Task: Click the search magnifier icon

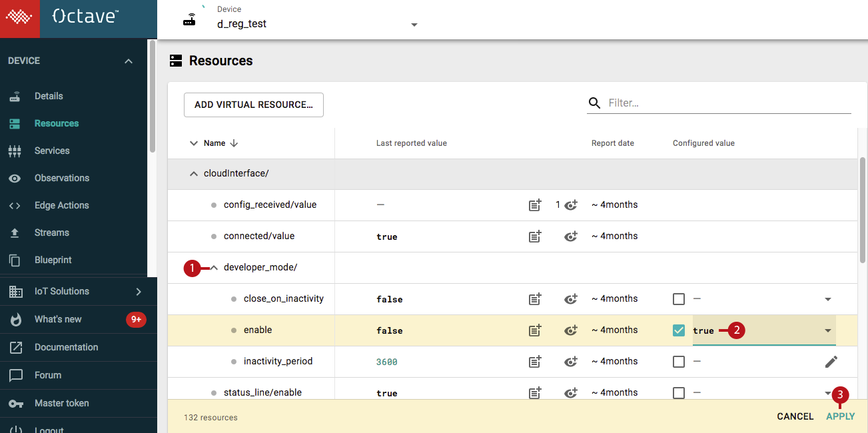Action: 594,103
